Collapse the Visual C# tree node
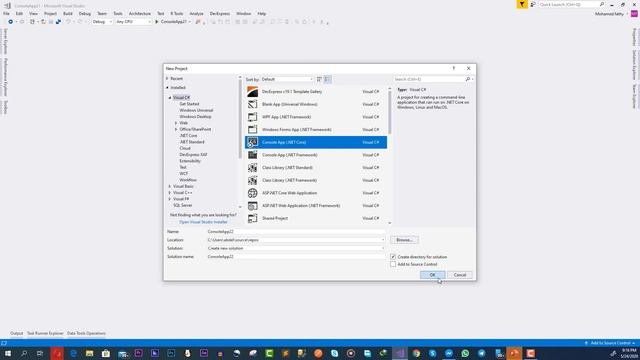The image size is (640, 360). coord(170,98)
